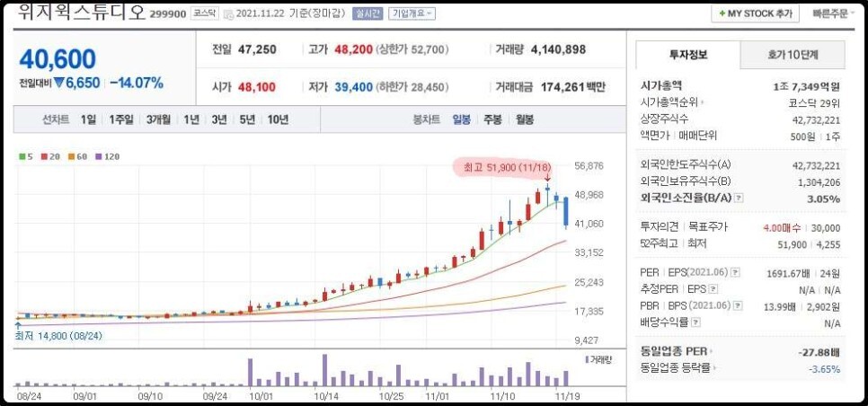Click the calendar icon before 2021.11.22
This screenshot has height=406, width=868.
coord(228,15)
